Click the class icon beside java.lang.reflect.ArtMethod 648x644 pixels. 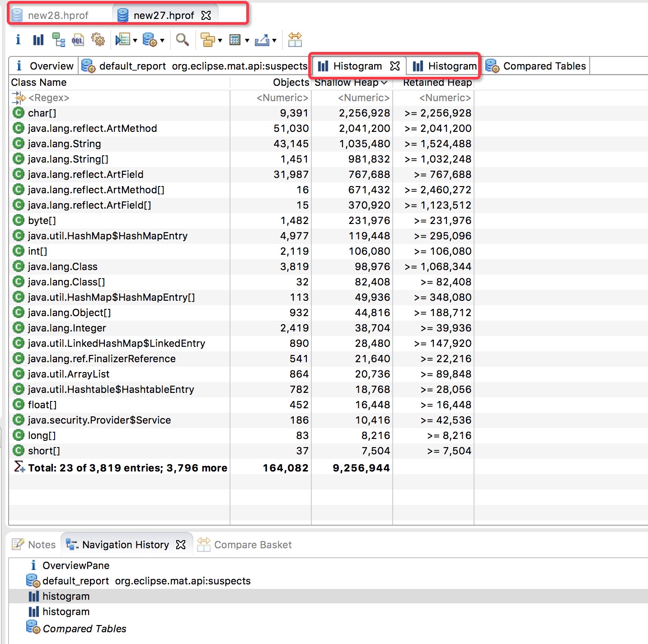coord(18,128)
